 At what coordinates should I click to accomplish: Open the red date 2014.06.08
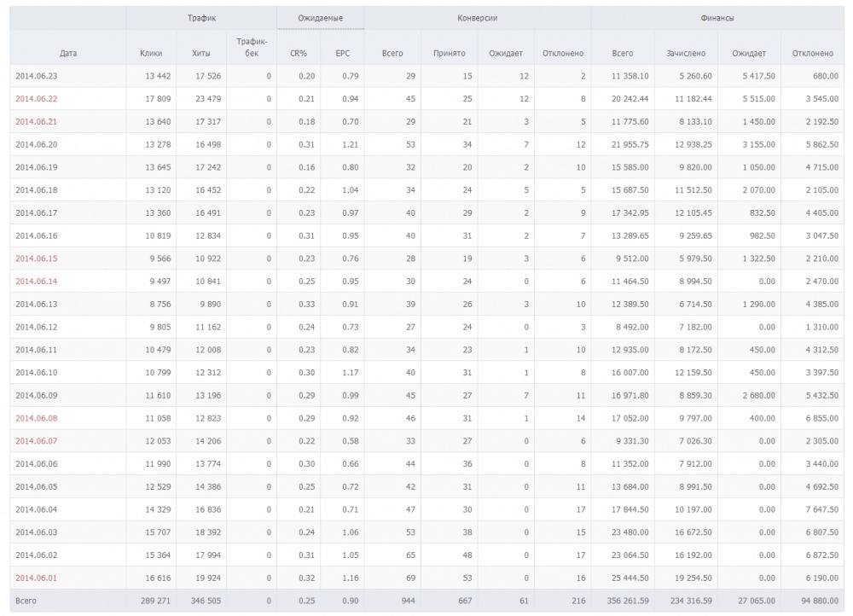[x=37, y=418]
